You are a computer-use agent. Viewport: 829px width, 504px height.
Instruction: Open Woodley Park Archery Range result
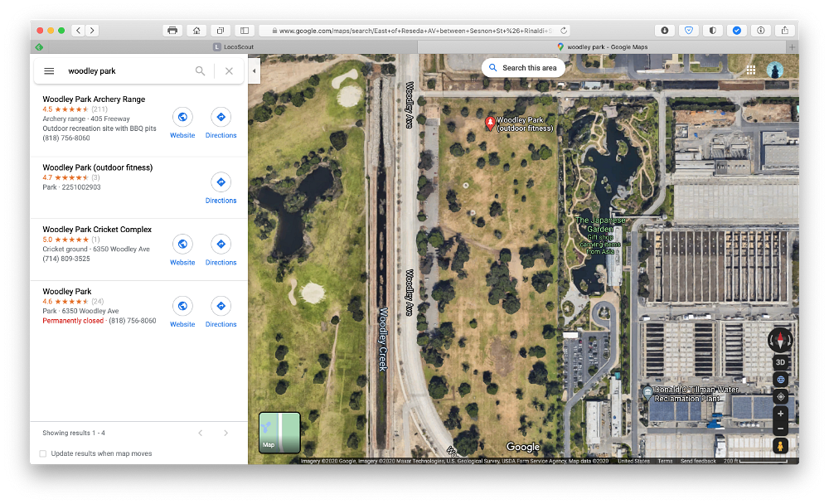click(x=94, y=99)
